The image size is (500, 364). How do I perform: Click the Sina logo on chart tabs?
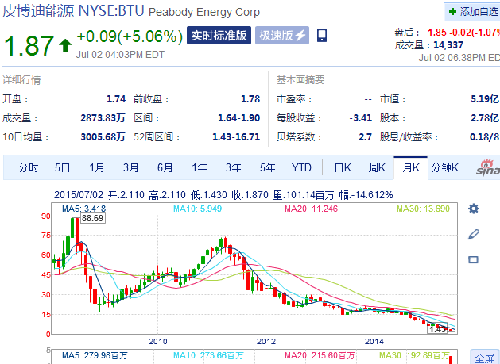point(488,167)
